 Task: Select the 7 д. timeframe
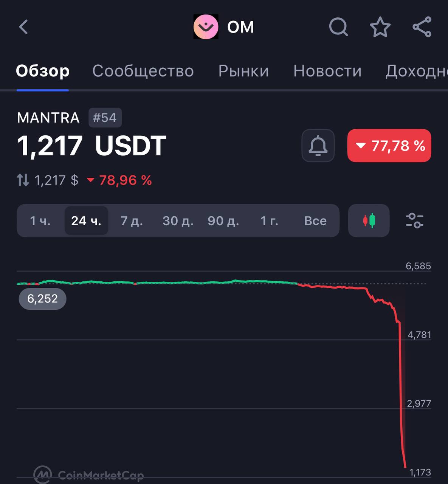tap(132, 221)
